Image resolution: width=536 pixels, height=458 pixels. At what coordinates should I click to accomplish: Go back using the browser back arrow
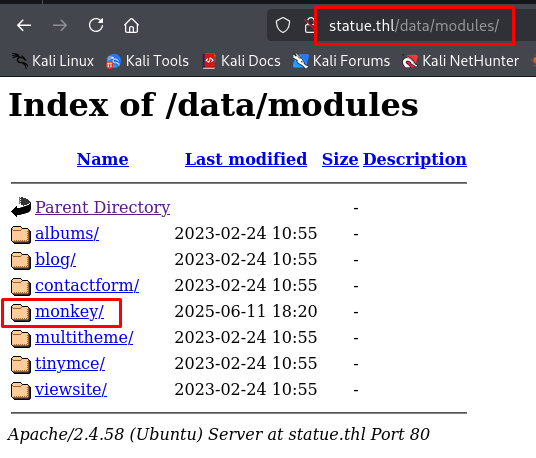coord(24,25)
